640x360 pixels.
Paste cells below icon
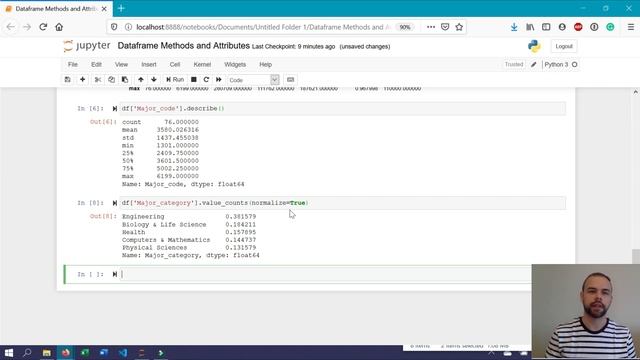(125, 80)
